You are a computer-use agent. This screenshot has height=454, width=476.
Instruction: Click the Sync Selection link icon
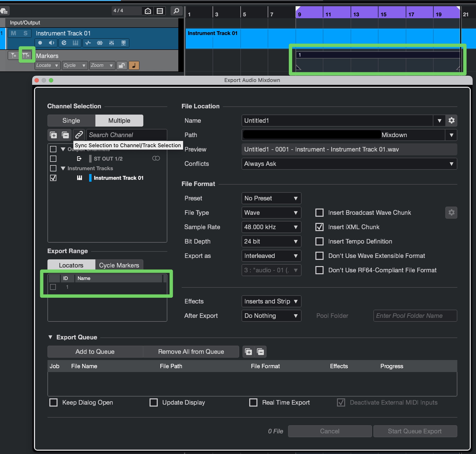[x=79, y=135]
